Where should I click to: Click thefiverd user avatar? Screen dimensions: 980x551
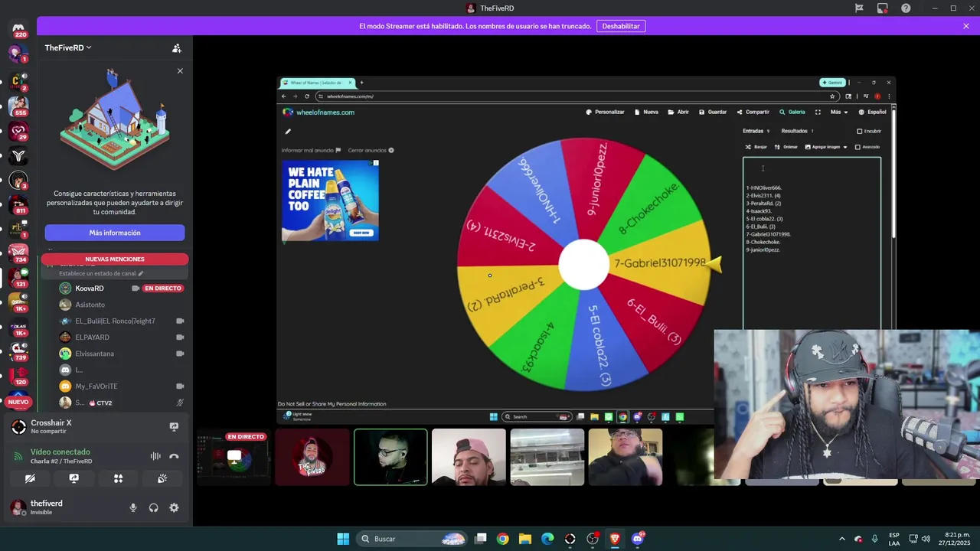(x=18, y=507)
